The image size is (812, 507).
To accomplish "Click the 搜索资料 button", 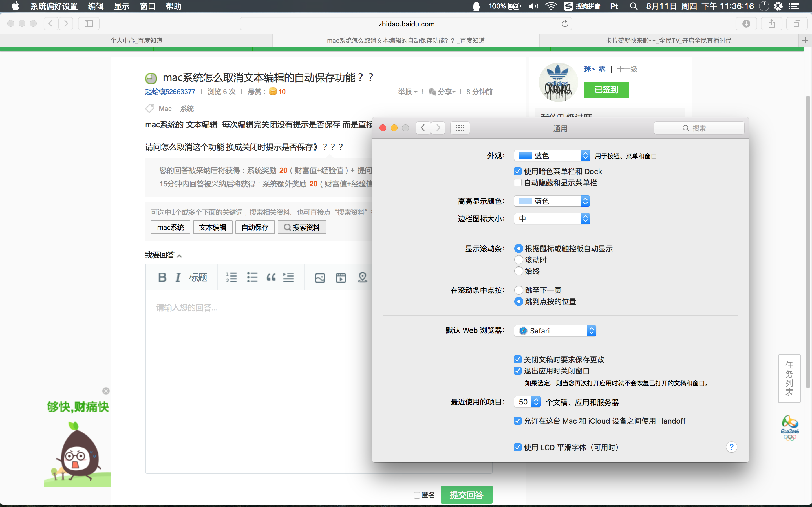I will pyautogui.click(x=302, y=227).
